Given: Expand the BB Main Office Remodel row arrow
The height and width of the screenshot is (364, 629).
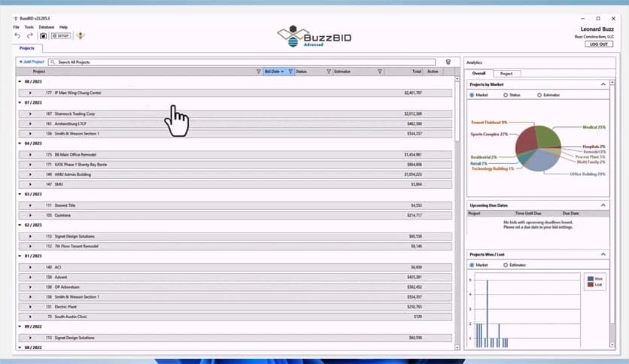Looking at the screenshot, I should [30, 154].
